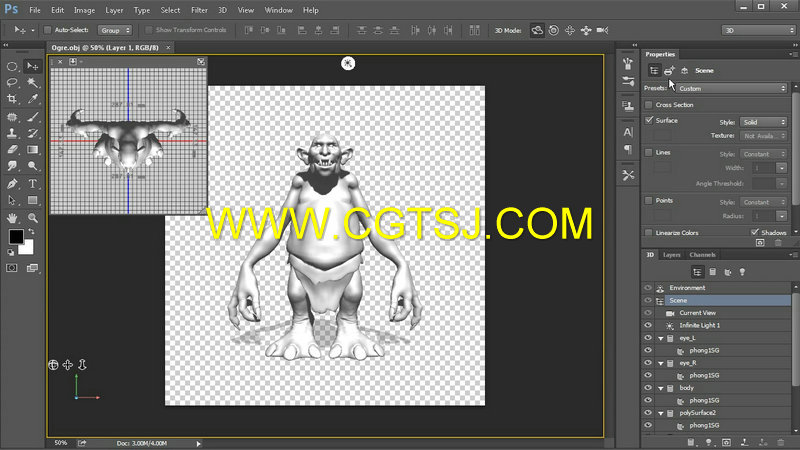Viewport: 800px width, 450px height.
Task: Toggle the Shadows checkbox
Action: (755, 232)
